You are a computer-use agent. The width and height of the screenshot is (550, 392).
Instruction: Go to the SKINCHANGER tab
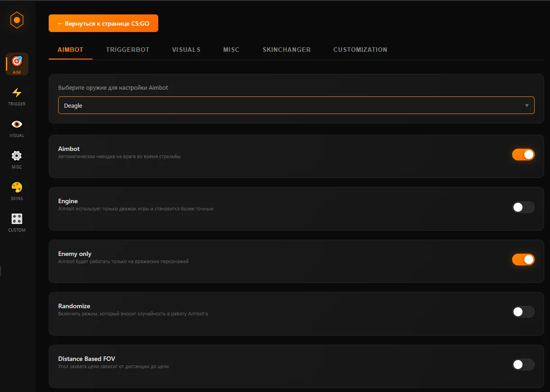coord(286,50)
